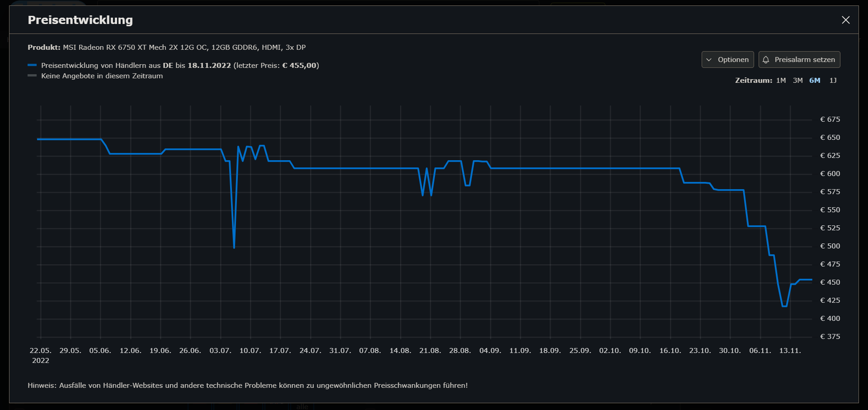The image size is (868, 410).
Task: Click the chevron icon on the Optionen button
Action: point(708,59)
